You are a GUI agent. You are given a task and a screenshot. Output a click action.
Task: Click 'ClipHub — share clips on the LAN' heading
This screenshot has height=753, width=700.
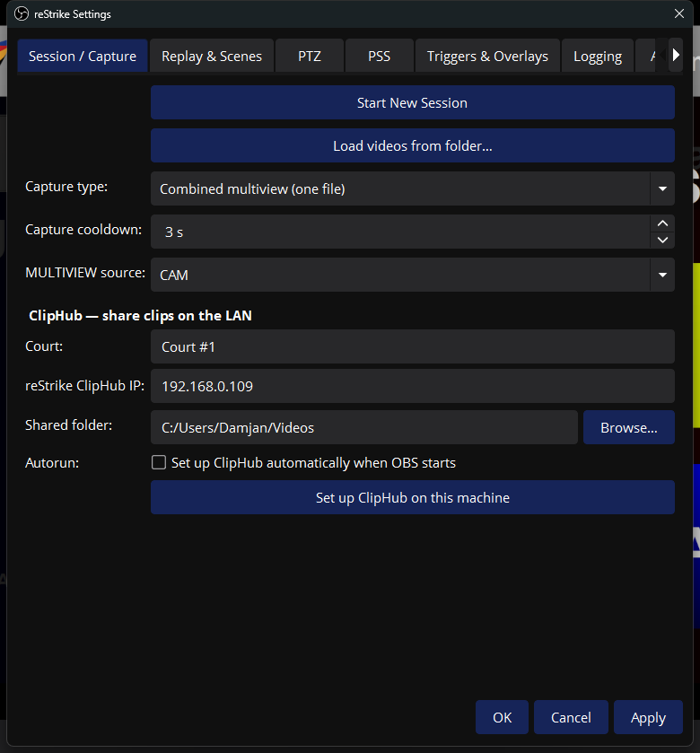coord(140,316)
